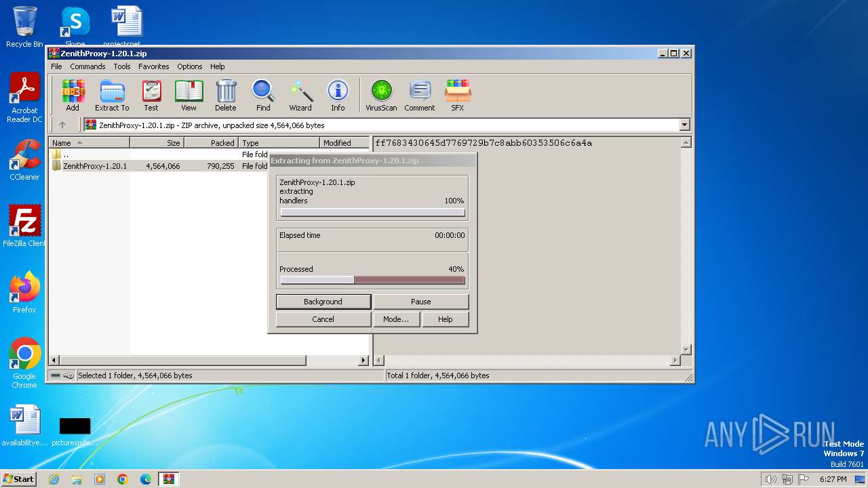
Task: Launch the Wizard wand tool
Action: click(300, 95)
